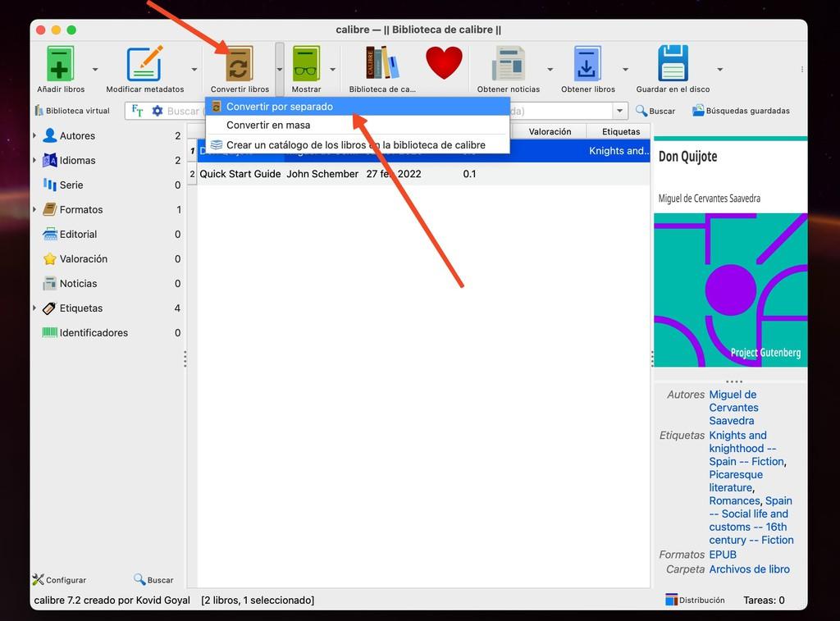This screenshot has height=621, width=840.
Task: Open the Modificar metadatos dropdown arrow
Action: pyautogui.click(x=194, y=69)
